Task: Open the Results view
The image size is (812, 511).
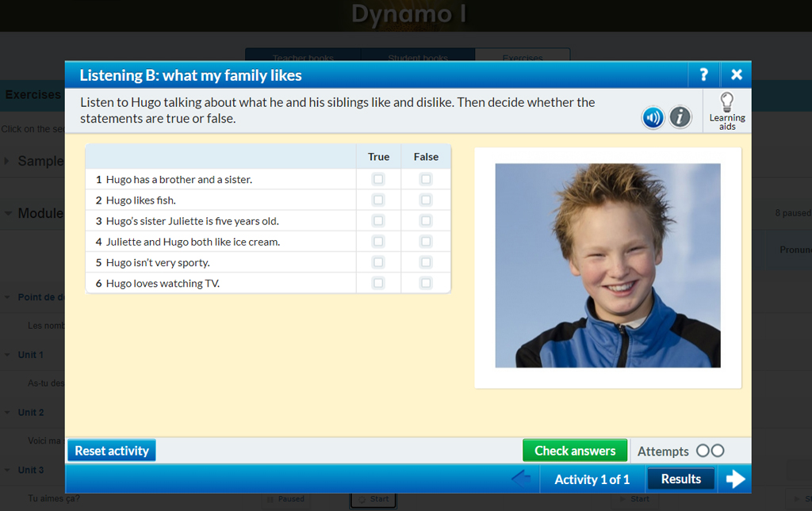Action: [x=680, y=479]
